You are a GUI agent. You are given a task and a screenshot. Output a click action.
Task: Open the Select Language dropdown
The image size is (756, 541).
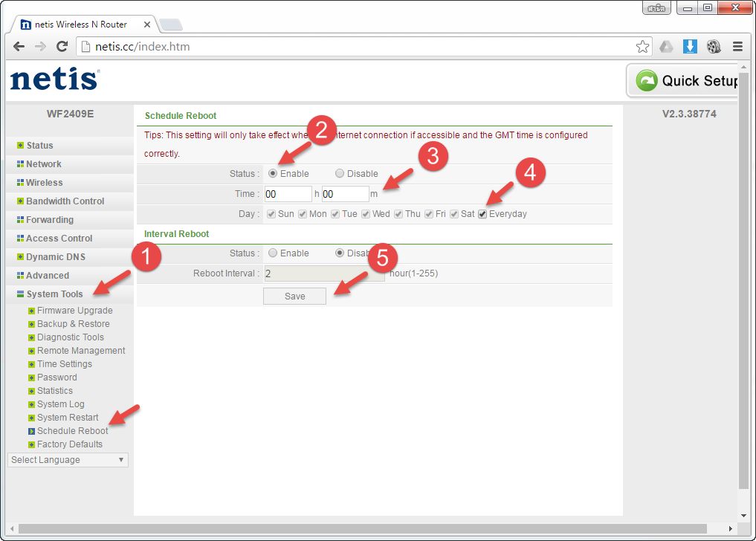coord(68,460)
